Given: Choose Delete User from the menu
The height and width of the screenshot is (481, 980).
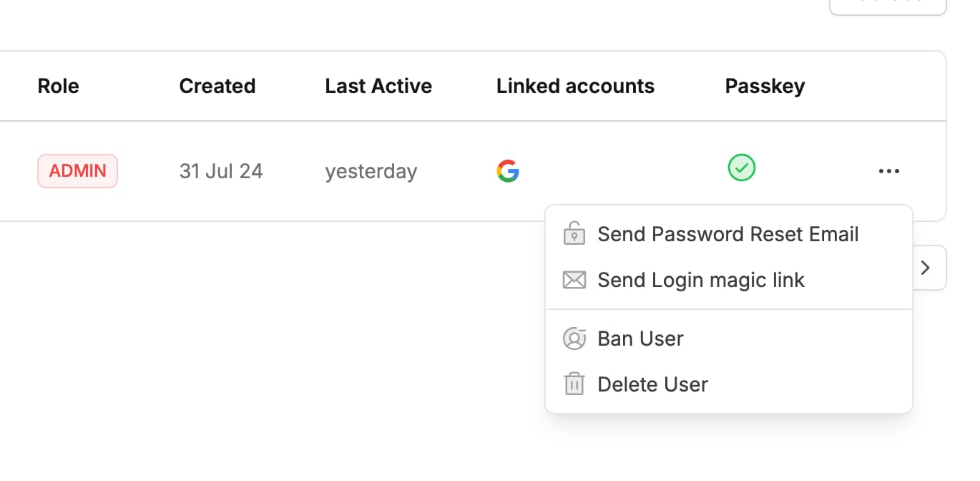Looking at the screenshot, I should click(x=652, y=384).
